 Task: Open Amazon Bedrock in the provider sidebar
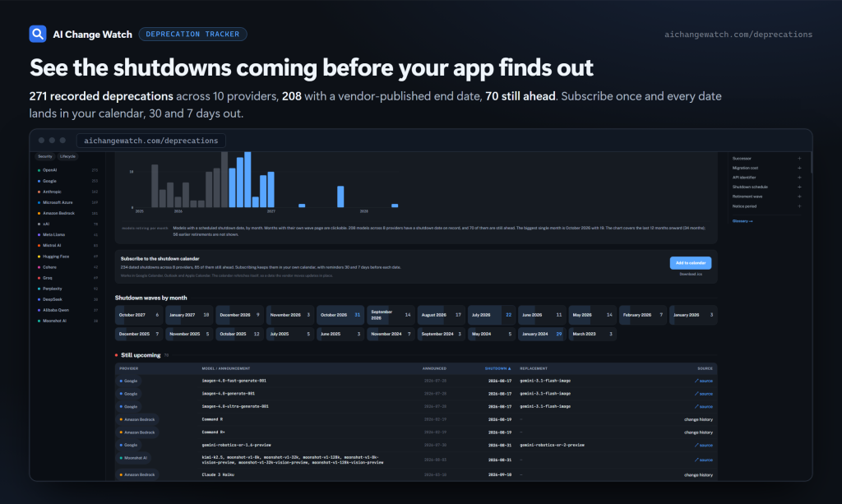click(67, 213)
